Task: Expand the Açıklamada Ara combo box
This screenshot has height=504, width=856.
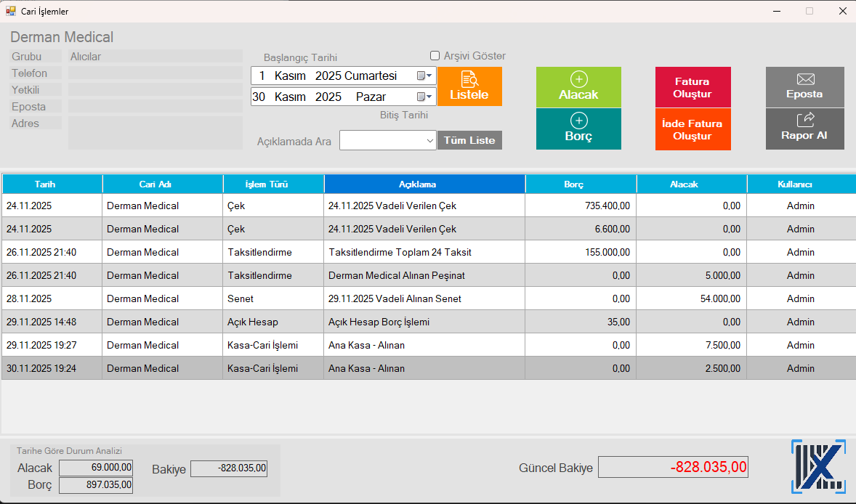Action: [429, 141]
